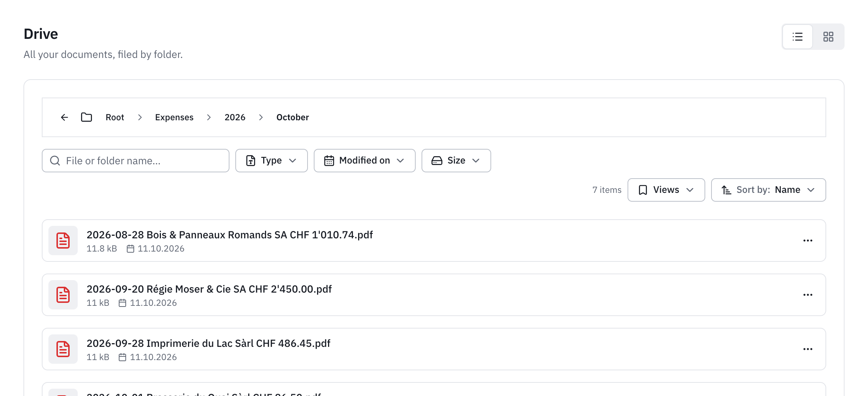Viewport: 868px width, 396px height.
Task: Click calendar icon on Régie Moser file row
Action: click(x=122, y=303)
